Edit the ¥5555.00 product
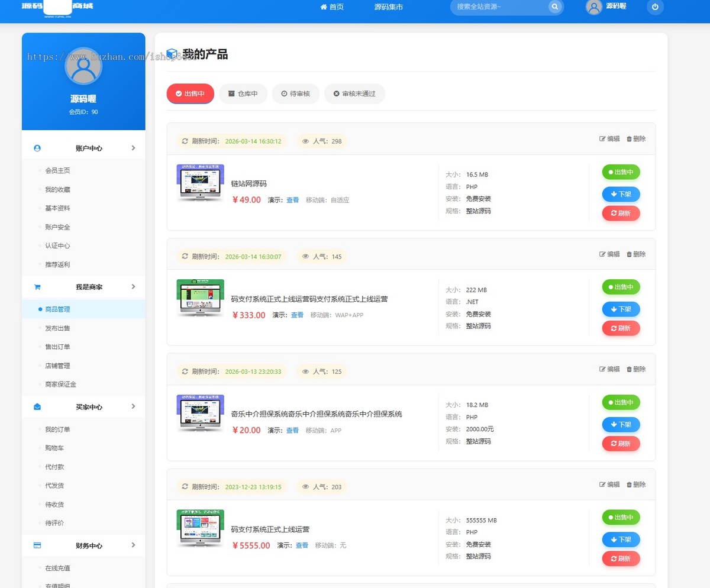The image size is (710, 588). coord(609,484)
